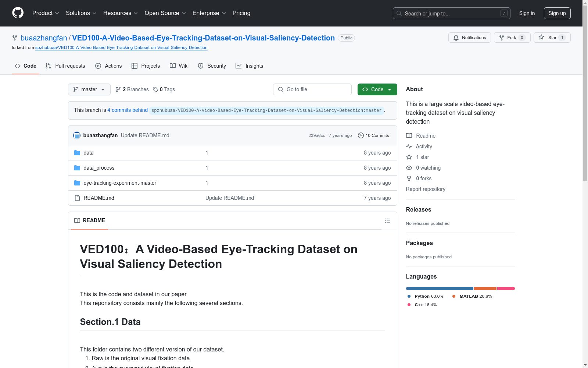
Task: Click the Sign up button
Action: [557, 13]
